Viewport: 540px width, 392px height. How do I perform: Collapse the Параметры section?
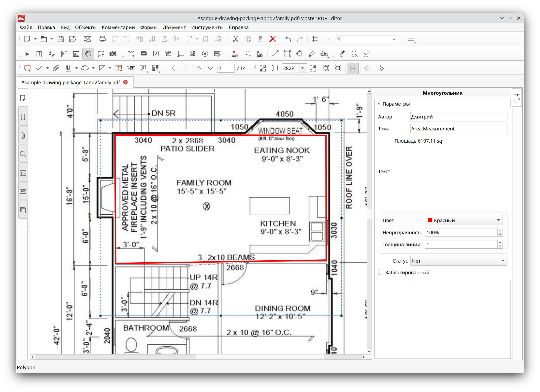coord(379,104)
